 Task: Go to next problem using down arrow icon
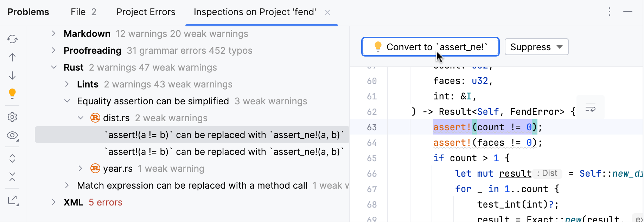tap(12, 76)
